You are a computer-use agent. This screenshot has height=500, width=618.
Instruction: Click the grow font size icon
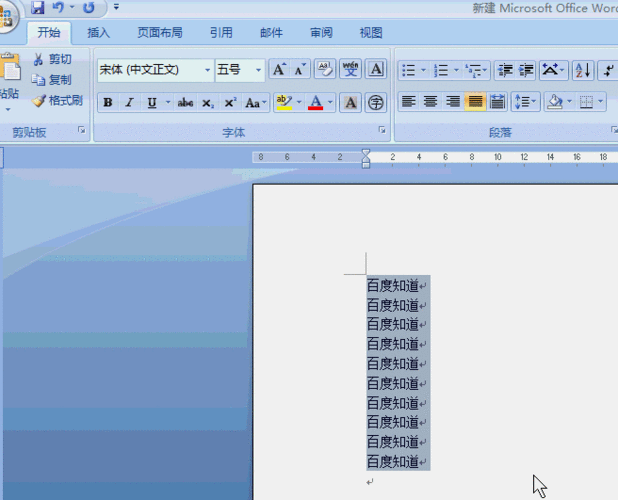pyautogui.click(x=279, y=70)
